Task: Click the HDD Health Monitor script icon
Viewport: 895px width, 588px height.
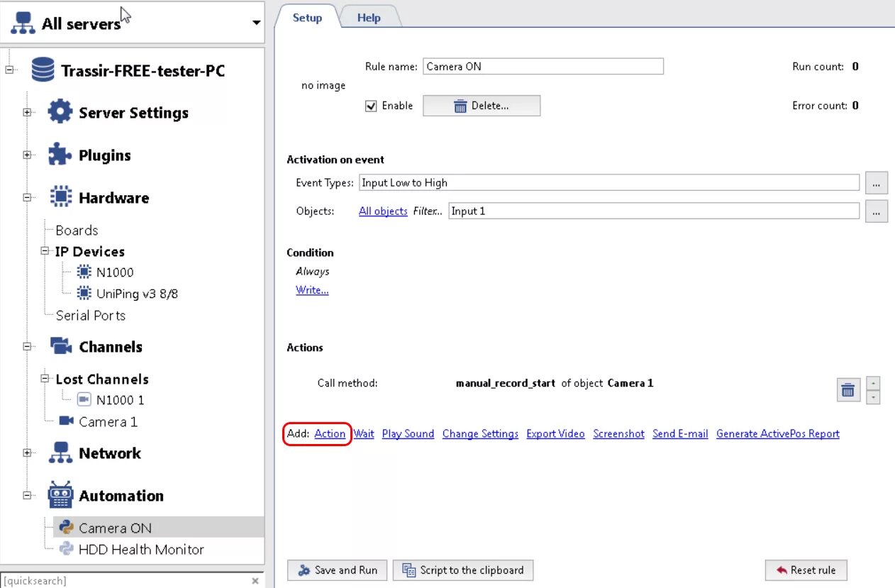Action: (x=67, y=548)
